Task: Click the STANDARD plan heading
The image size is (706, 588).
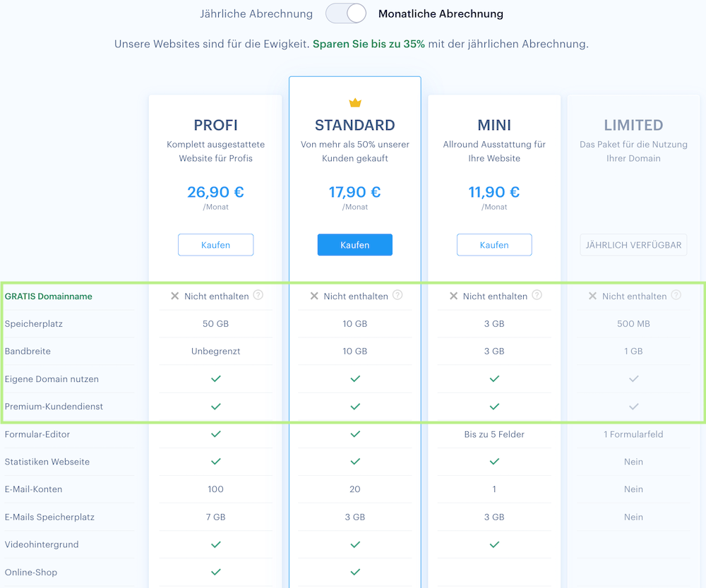Action: tap(355, 125)
